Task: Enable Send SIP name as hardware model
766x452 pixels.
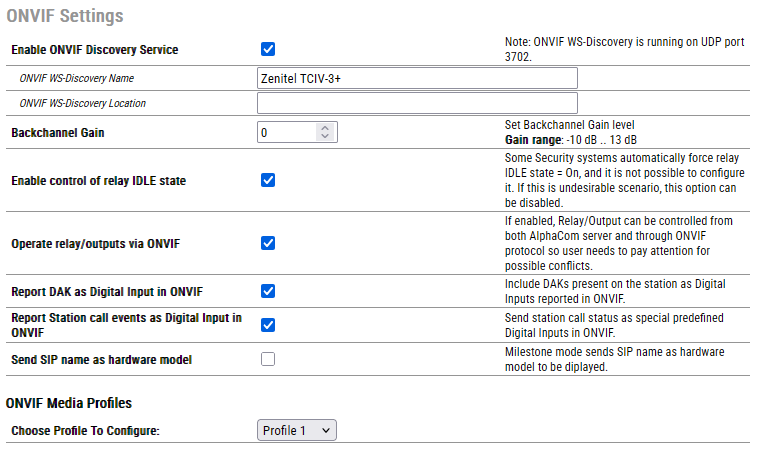Action: [268, 359]
